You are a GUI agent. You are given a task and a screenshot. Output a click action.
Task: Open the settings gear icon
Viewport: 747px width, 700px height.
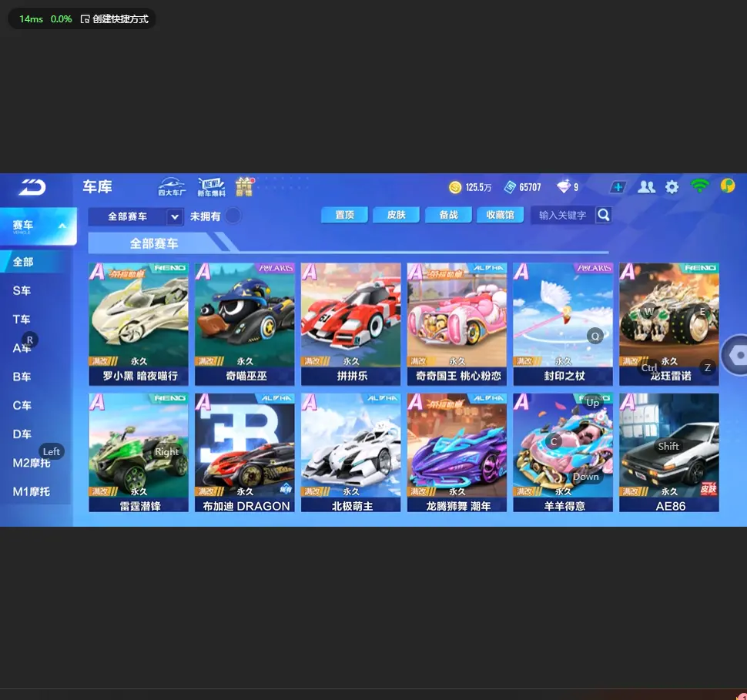tap(672, 187)
